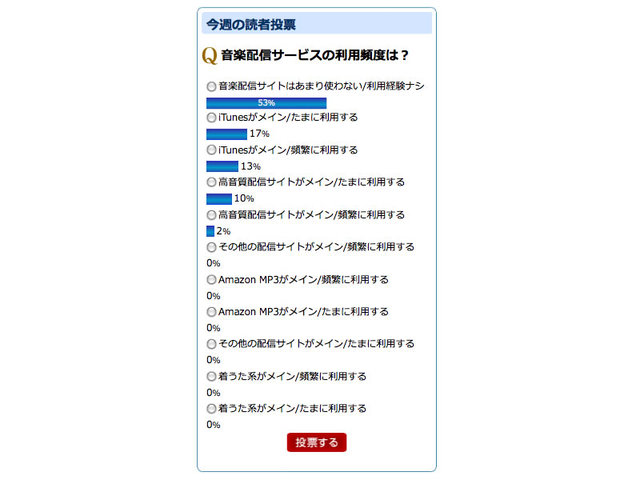The width and height of the screenshot is (640, 480).
Task: Click the 13% blue result bar
Action: tap(222, 166)
